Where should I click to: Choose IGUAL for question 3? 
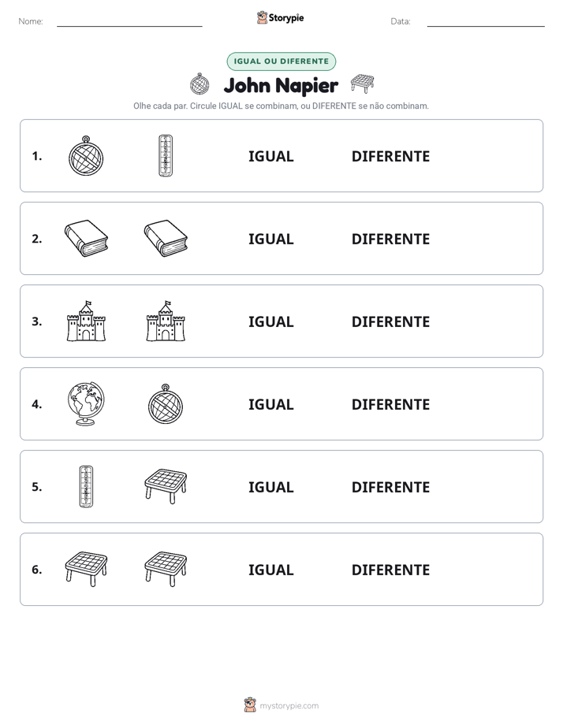pyautogui.click(x=270, y=321)
